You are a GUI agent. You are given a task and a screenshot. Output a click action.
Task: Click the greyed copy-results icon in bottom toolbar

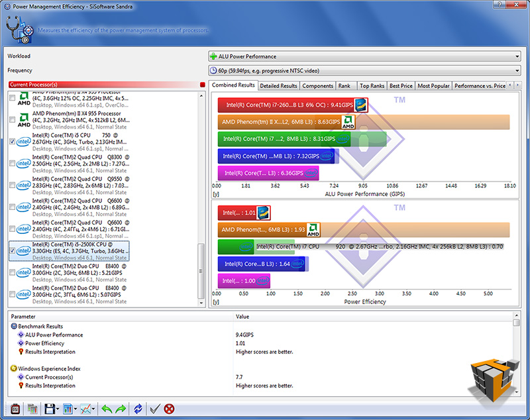(32, 409)
